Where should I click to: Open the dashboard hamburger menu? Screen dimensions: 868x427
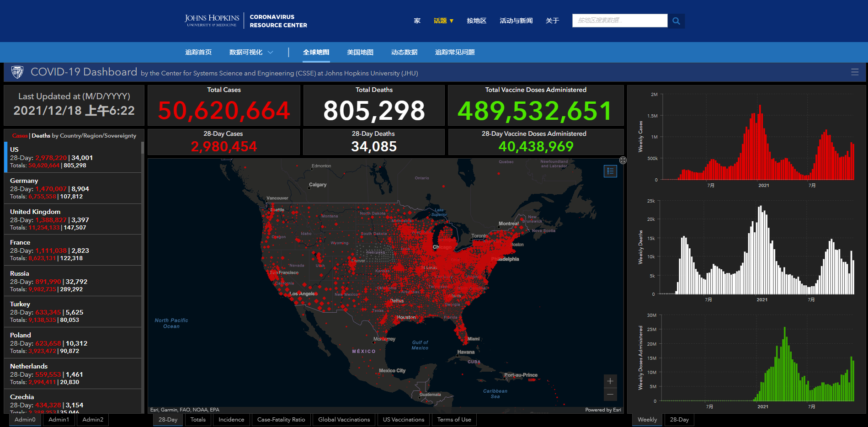pos(855,72)
